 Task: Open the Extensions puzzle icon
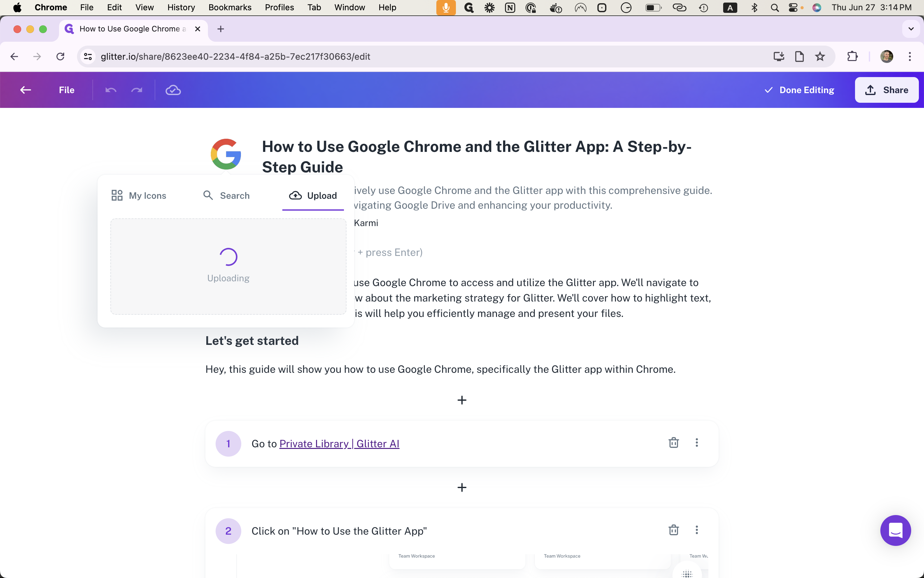click(x=852, y=57)
